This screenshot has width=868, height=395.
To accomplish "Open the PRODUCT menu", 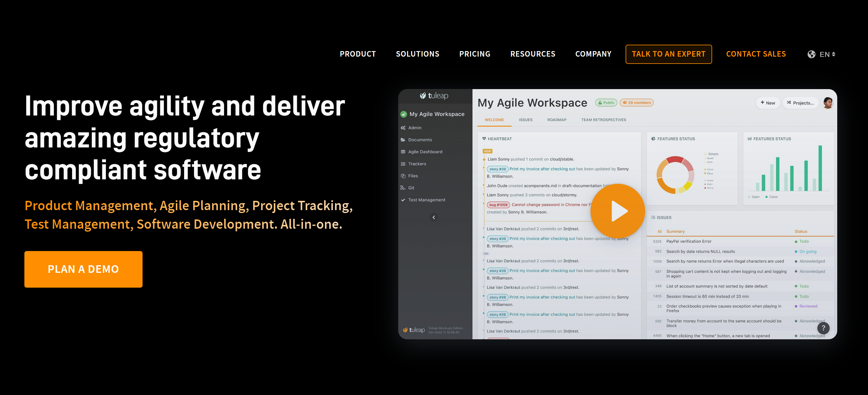I will 358,54.
